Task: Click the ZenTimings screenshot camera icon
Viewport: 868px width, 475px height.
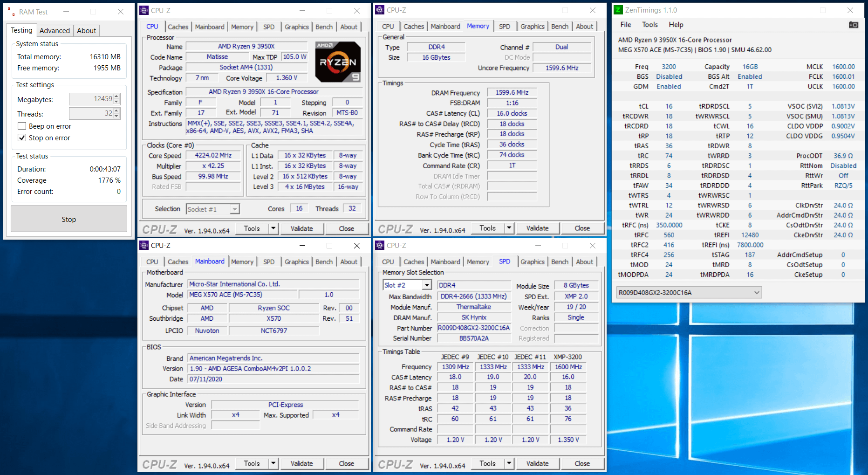Action: point(853,25)
